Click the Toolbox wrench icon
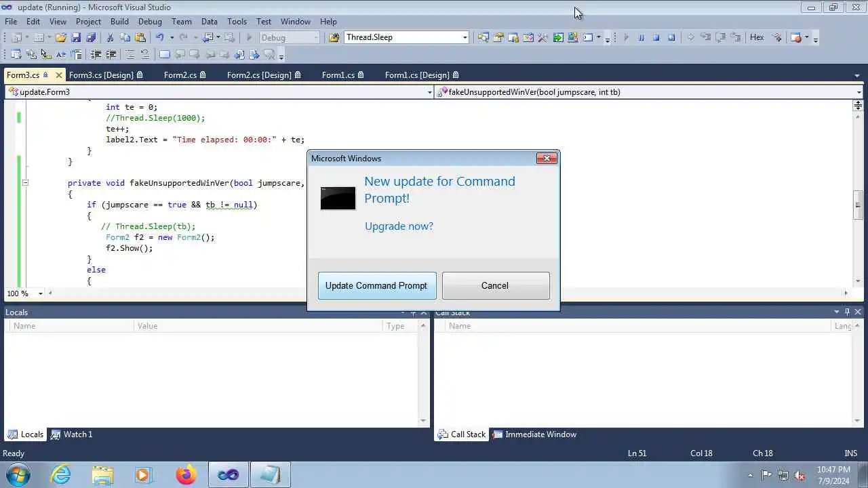The width and height of the screenshot is (868, 488). [542, 38]
